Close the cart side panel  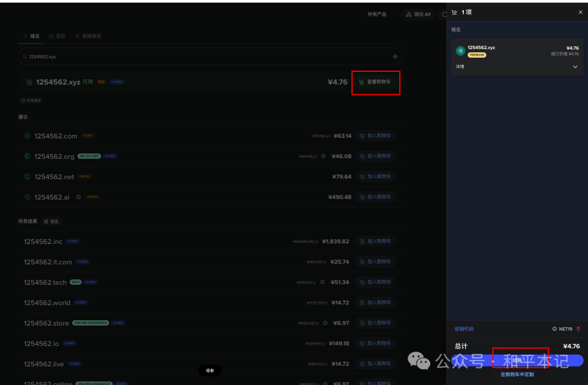580,12
